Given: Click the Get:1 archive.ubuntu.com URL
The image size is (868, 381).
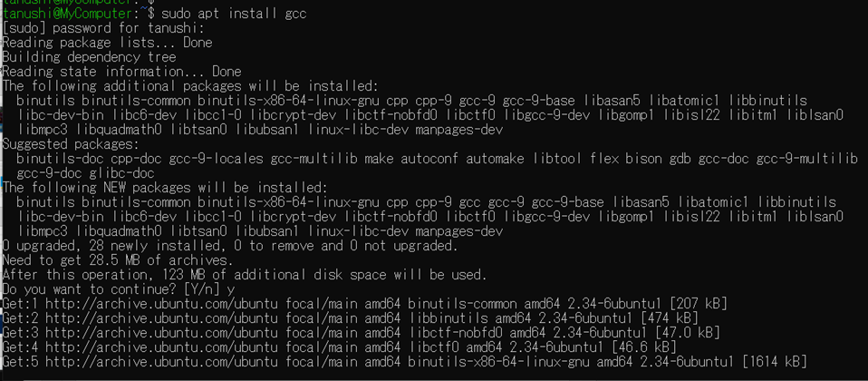Looking at the screenshot, I should point(163,304).
